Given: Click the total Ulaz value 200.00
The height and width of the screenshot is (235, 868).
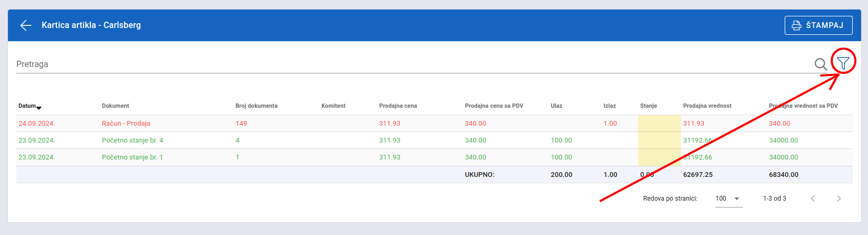Looking at the screenshot, I should (x=562, y=174).
